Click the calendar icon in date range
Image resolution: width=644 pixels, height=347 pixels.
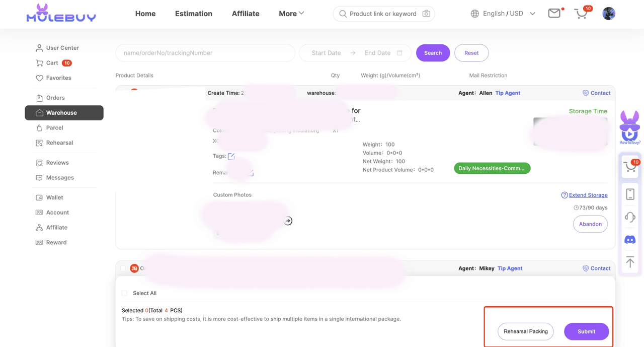(x=399, y=53)
